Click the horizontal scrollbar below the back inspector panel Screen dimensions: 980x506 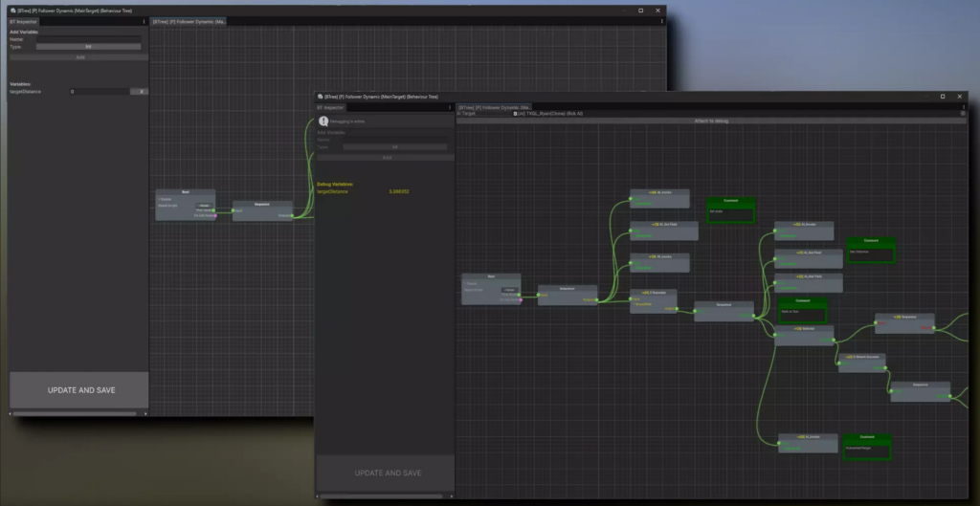coord(75,413)
